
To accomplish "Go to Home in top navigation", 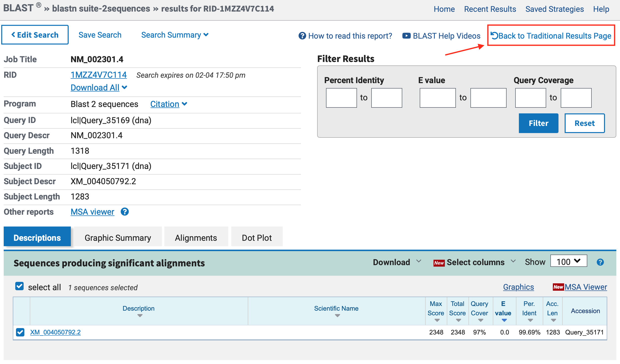I will (444, 9).
